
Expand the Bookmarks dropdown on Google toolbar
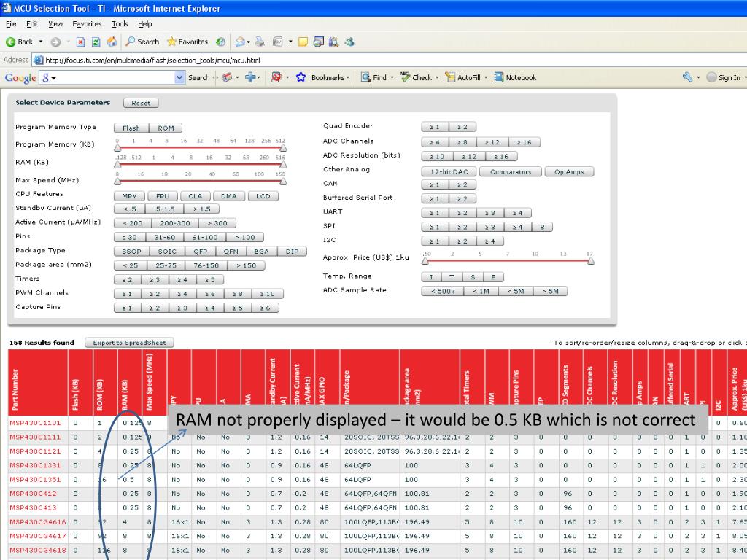point(348,77)
